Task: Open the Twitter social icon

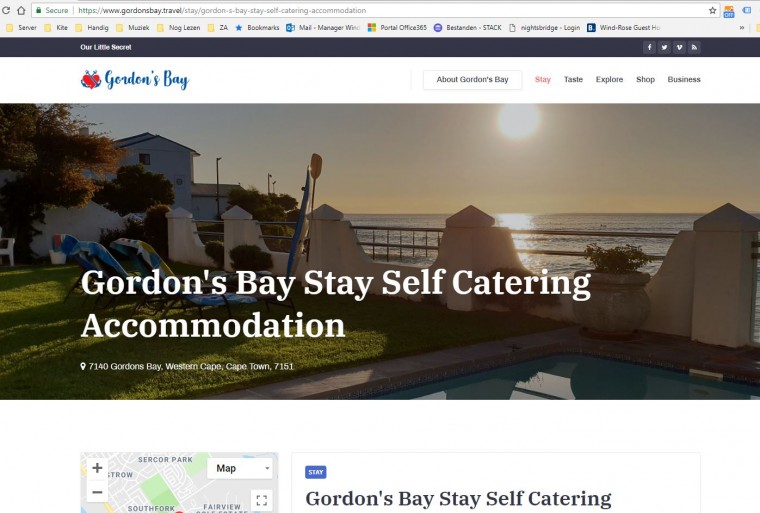Action: pyautogui.click(x=665, y=47)
